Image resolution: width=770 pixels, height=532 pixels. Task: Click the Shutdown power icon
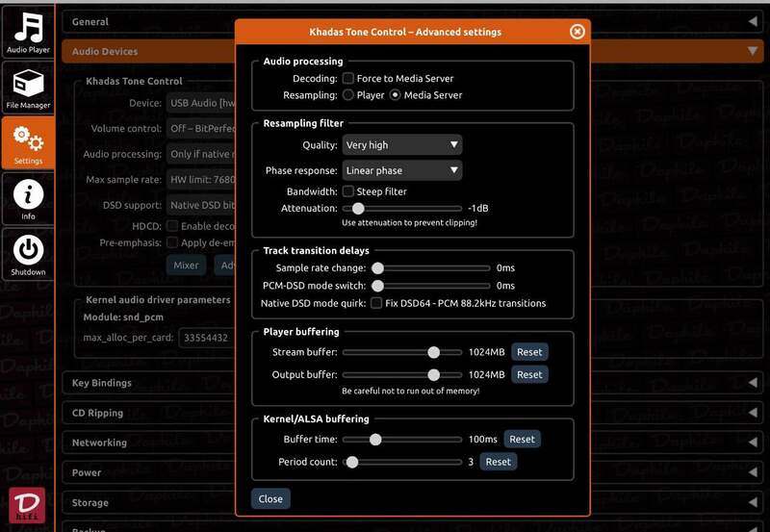point(28,255)
